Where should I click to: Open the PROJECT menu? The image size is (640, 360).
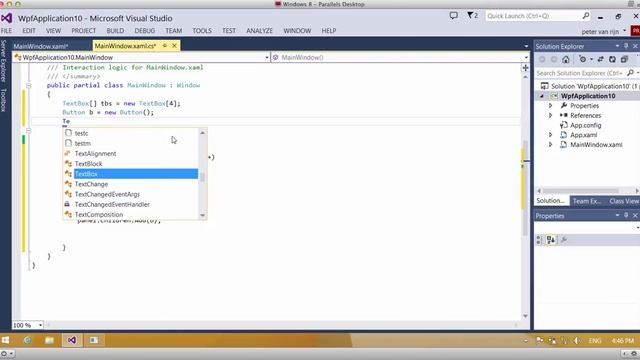tap(84, 31)
